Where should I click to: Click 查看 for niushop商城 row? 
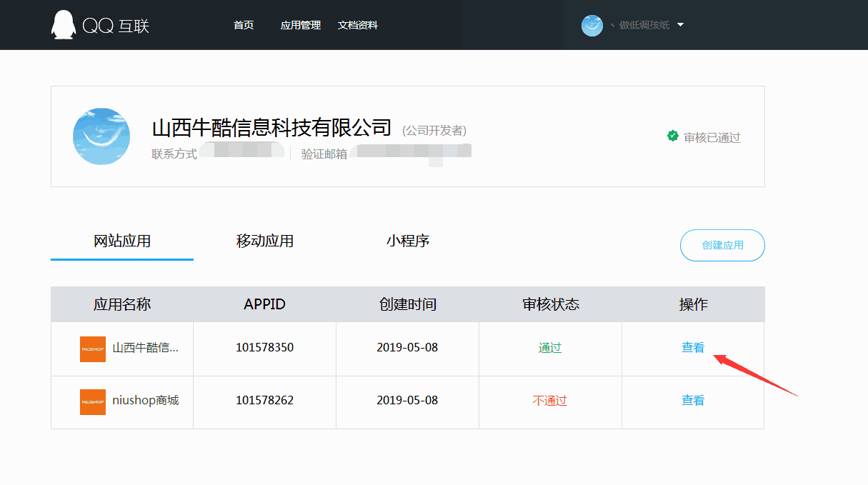693,401
